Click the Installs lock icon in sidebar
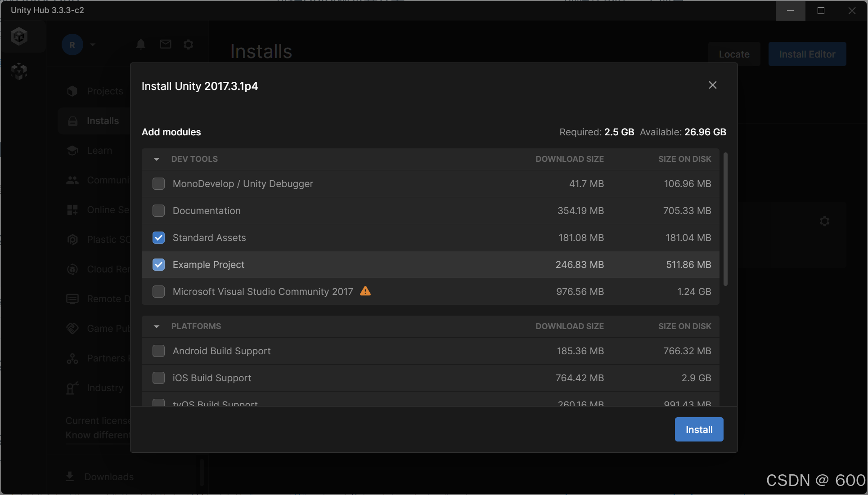This screenshot has height=495, width=868. (72, 121)
